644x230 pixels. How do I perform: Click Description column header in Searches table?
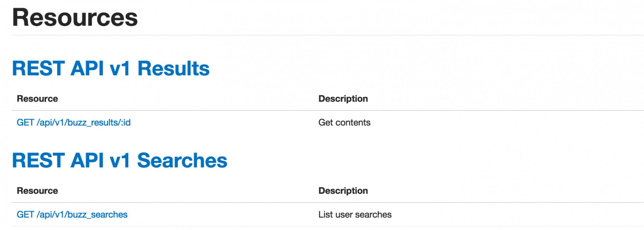(343, 191)
